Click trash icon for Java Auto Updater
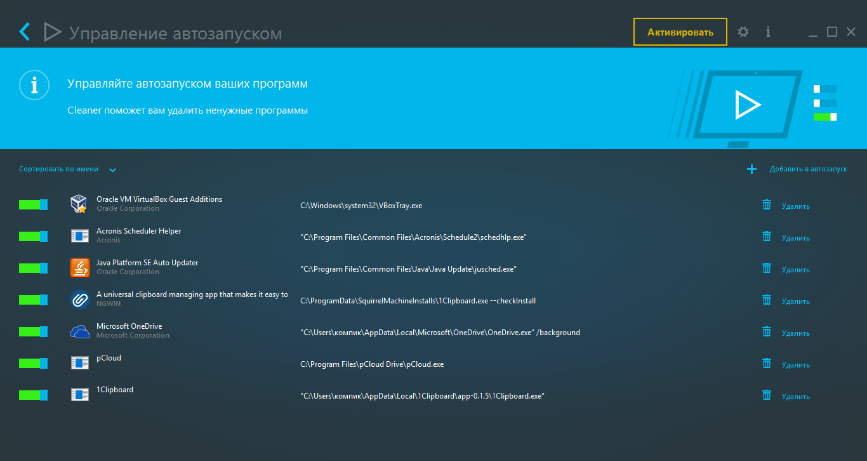Image resolution: width=867 pixels, height=461 pixels. coord(766,268)
